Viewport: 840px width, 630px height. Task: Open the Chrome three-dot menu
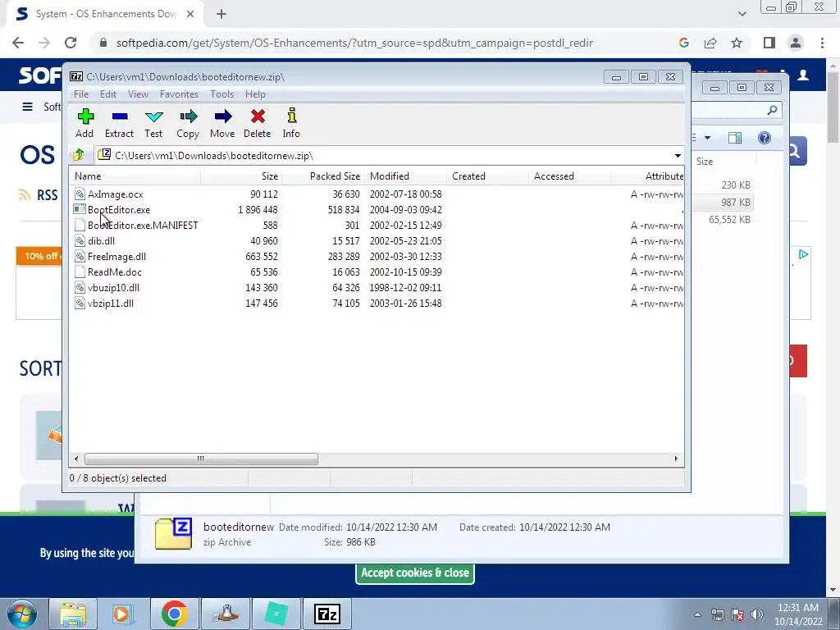[822, 43]
